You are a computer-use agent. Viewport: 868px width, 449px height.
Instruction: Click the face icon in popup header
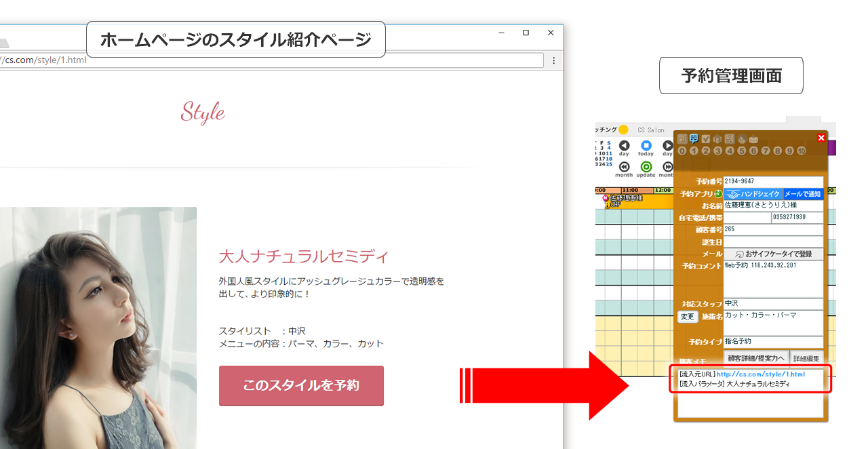point(742,139)
